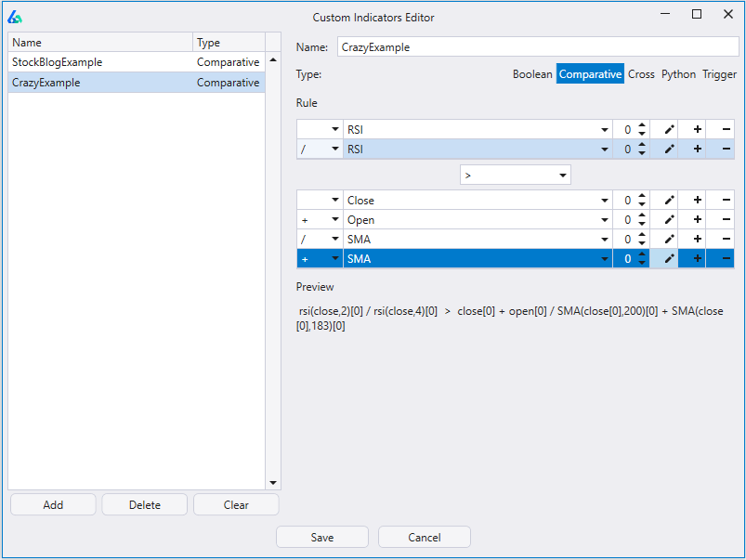Click the pencil icon on first RSI row
The height and width of the screenshot is (560, 746).
click(669, 130)
